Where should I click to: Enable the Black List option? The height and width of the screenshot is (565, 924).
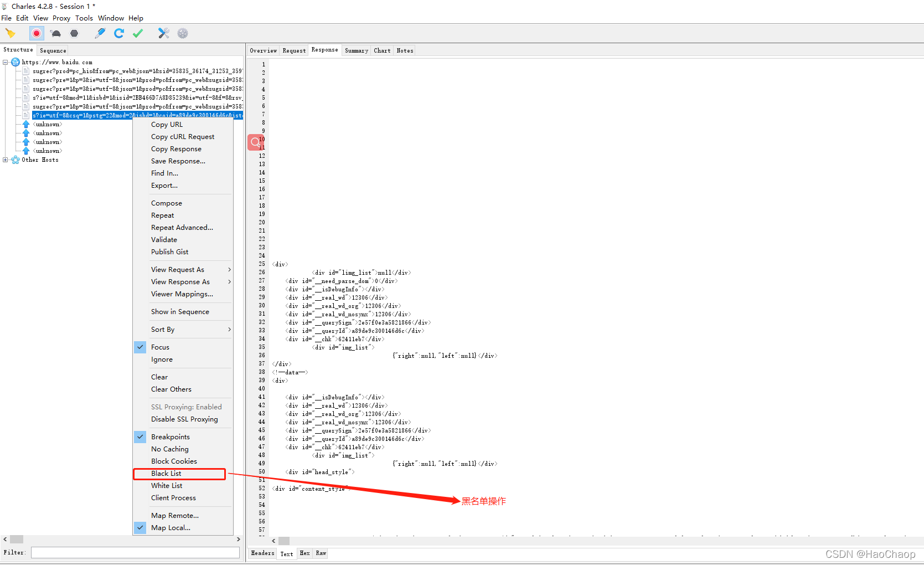click(x=166, y=474)
